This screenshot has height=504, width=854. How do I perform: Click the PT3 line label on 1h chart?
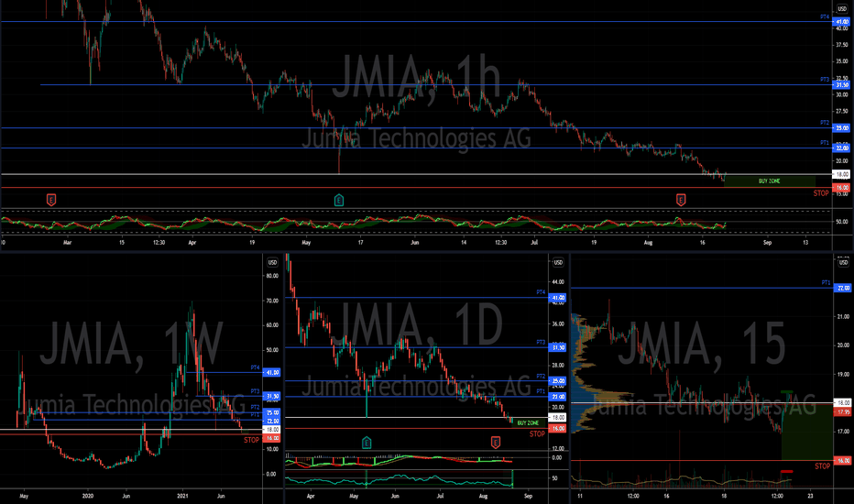[x=825, y=80]
